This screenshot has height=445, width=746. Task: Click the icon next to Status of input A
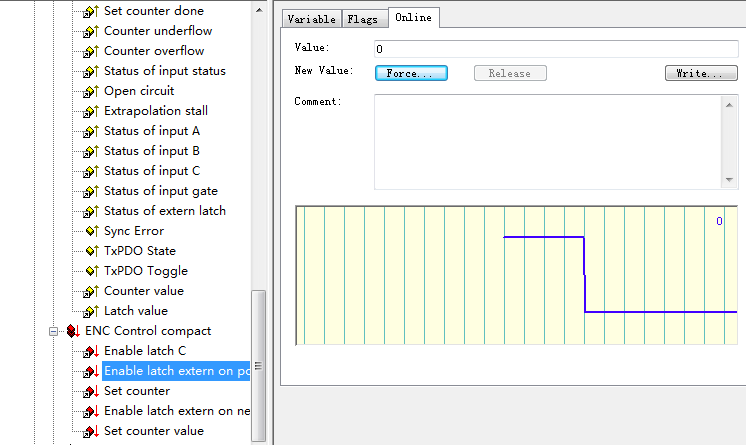pos(91,131)
